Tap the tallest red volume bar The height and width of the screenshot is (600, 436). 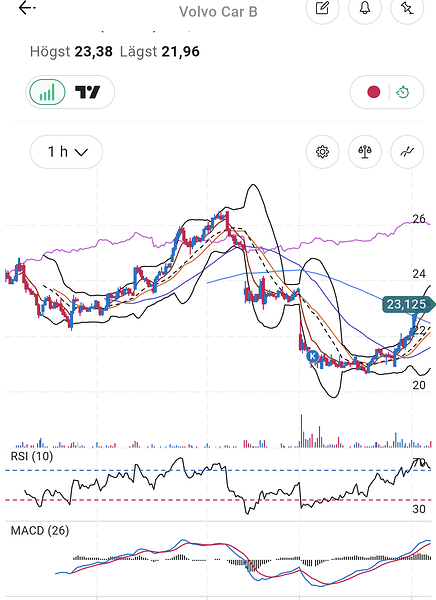301,431
